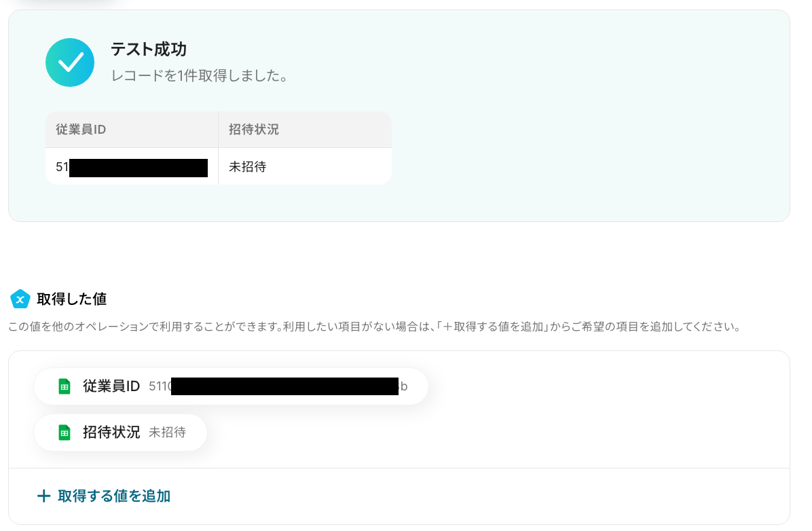Click the 未招待 text in the 招待状況 chip
Viewport: 812px width, 531px height.
[167, 432]
